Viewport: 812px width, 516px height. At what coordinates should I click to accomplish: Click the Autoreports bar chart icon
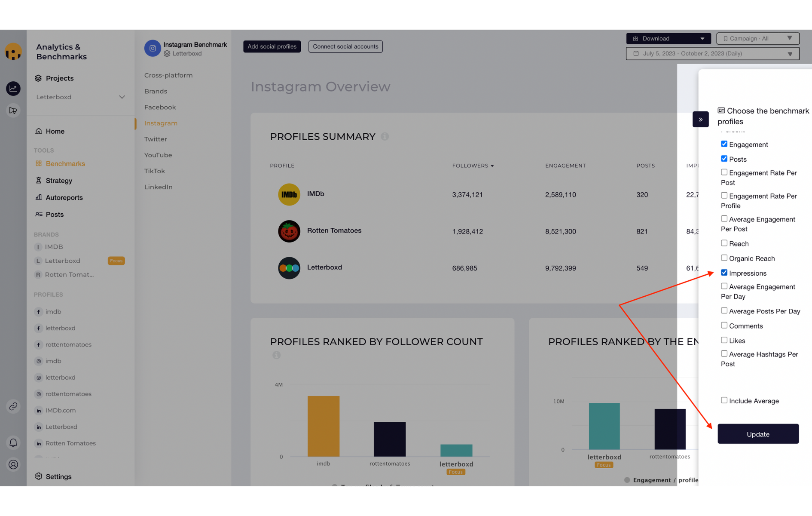39,197
